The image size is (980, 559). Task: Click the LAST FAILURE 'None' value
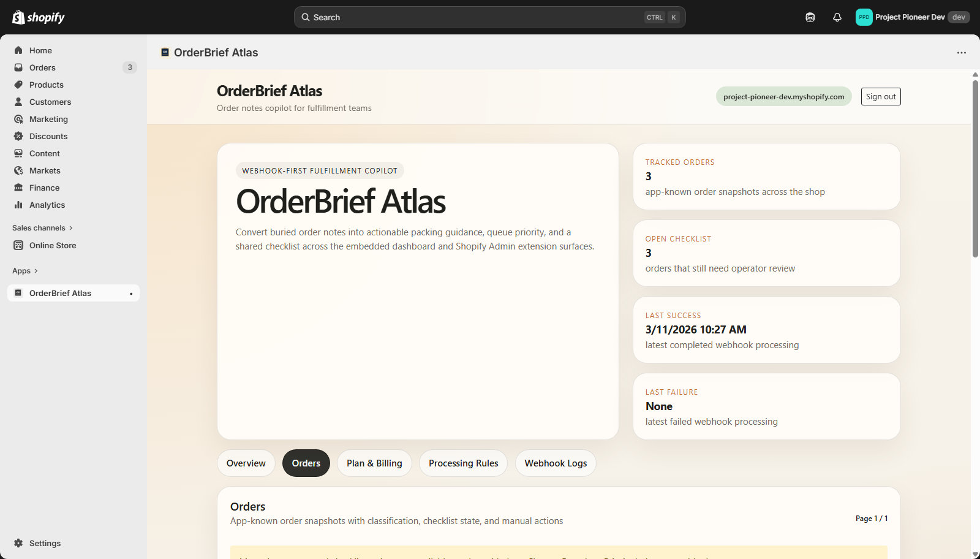coord(659,406)
